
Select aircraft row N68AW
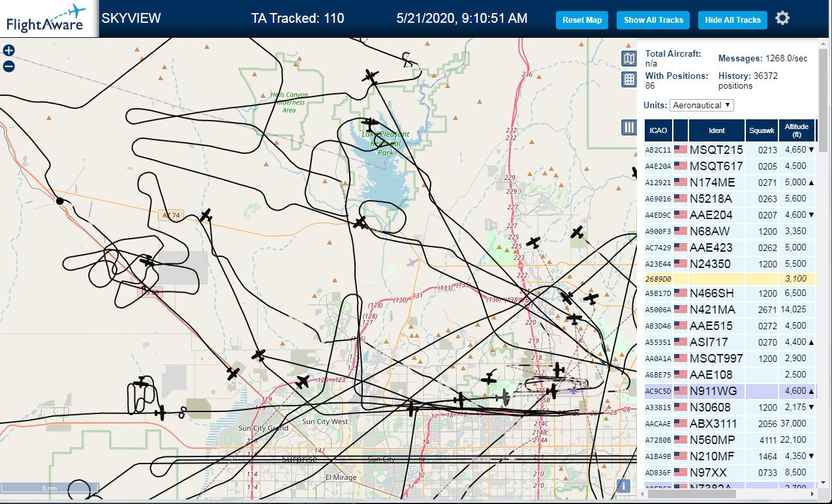730,231
